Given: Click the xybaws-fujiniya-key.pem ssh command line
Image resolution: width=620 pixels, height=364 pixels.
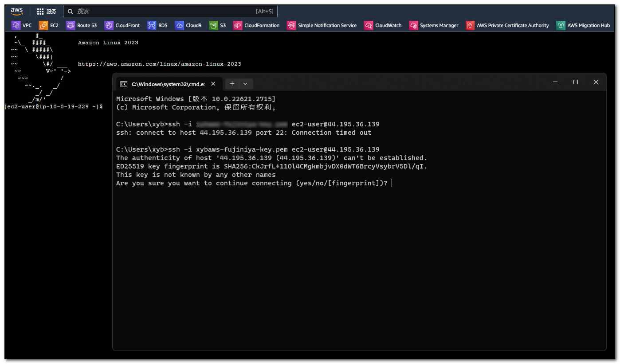Looking at the screenshot, I should click(248, 149).
